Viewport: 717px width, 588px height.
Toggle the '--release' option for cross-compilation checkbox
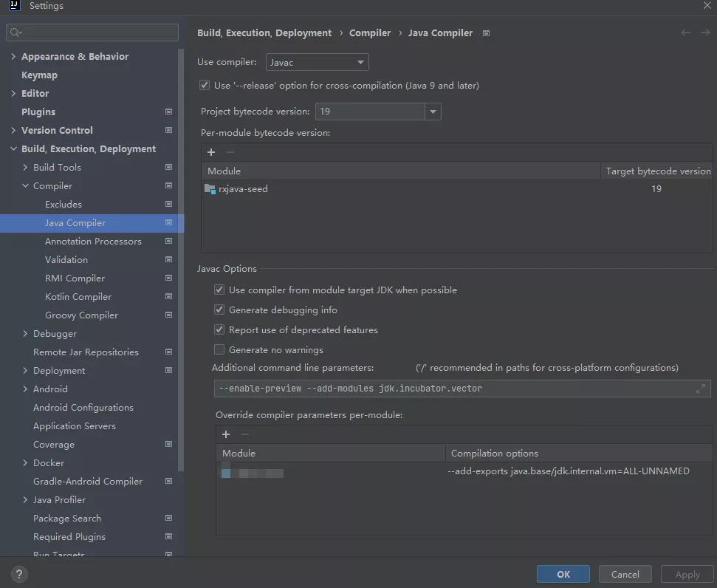[205, 85]
